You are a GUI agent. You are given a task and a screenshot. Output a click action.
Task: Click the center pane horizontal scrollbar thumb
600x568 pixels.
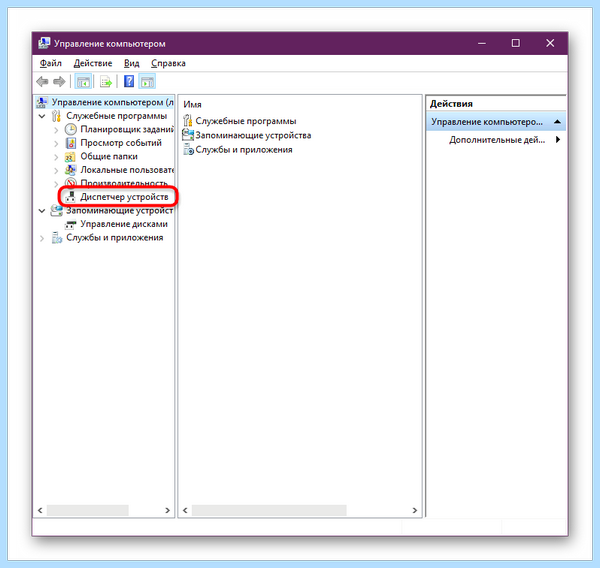click(x=269, y=510)
